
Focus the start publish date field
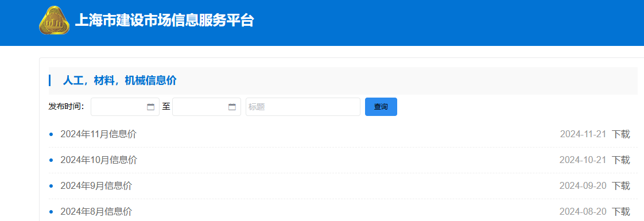click(125, 107)
